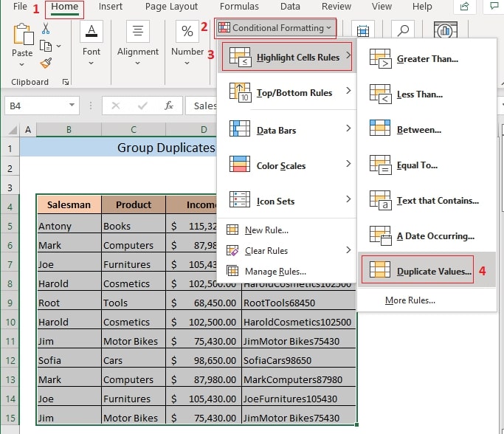Switch to the Insert tab
Screen dimensions: 504x434
pyautogui.click(x=110, y=7)
